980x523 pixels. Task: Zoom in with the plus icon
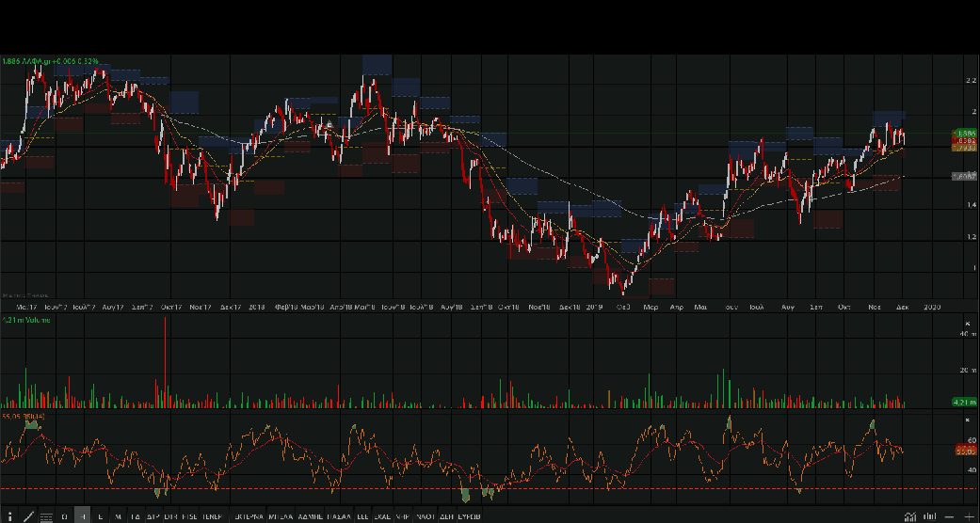click(x=969, y=516)
